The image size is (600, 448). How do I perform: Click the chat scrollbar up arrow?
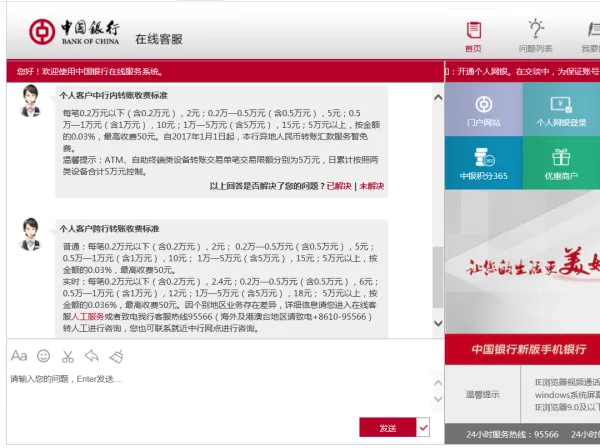tap(438, 97)
